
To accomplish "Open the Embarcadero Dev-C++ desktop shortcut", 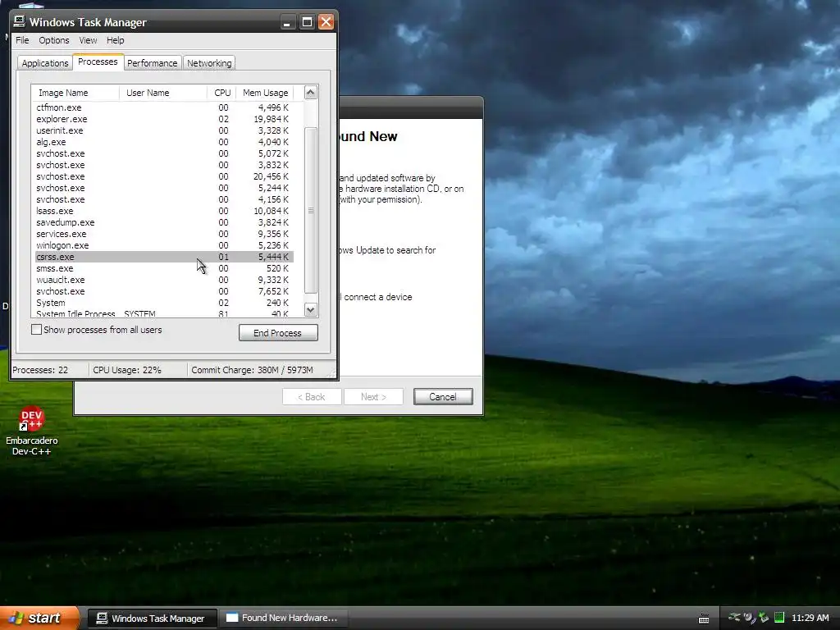I will click(x=31, y=431).
